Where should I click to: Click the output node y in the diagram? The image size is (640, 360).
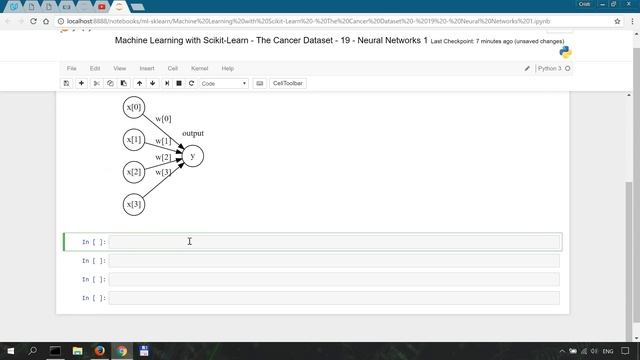193,156
